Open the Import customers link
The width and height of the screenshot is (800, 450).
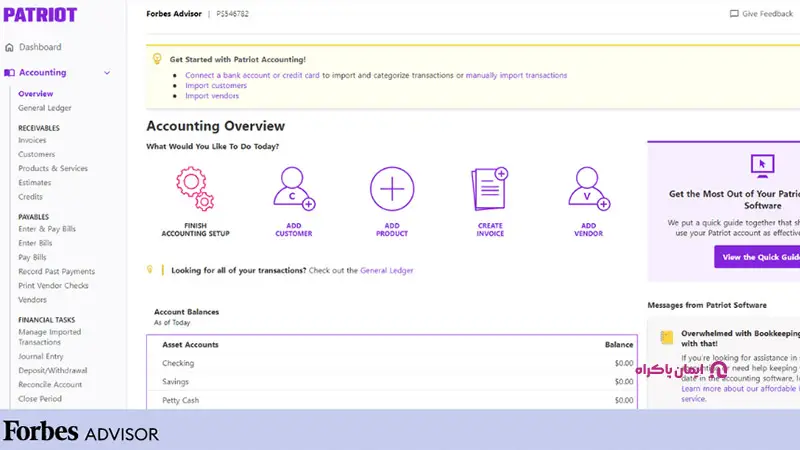217,86
